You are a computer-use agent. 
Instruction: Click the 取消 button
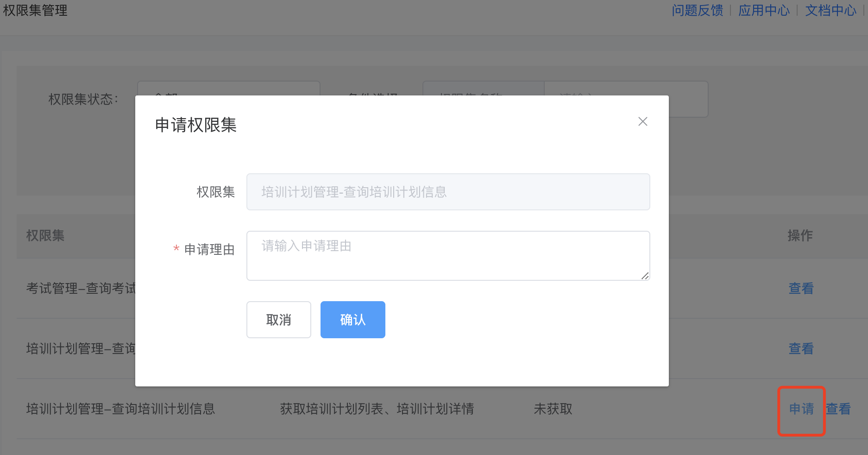pos(278,320)
